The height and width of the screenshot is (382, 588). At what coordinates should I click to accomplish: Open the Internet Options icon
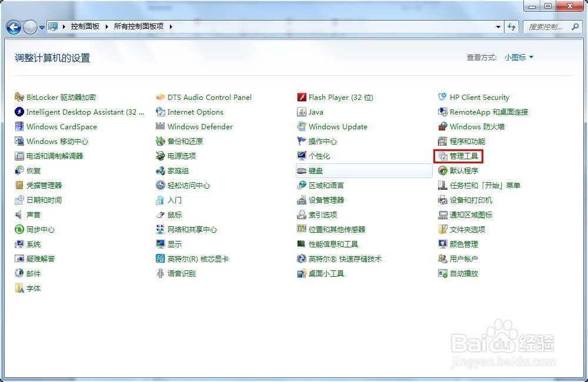pyautogui.click(x=161, y=112)
